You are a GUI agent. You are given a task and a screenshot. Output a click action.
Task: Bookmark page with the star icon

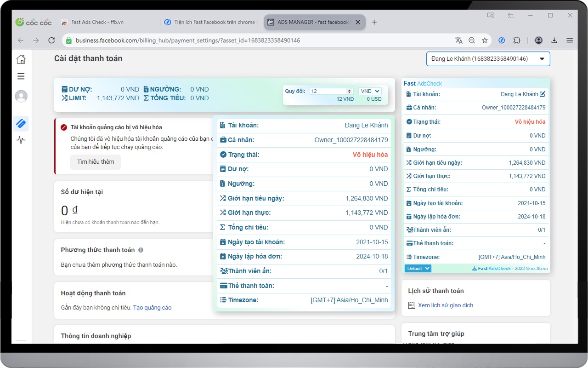[x=484, y=40]
